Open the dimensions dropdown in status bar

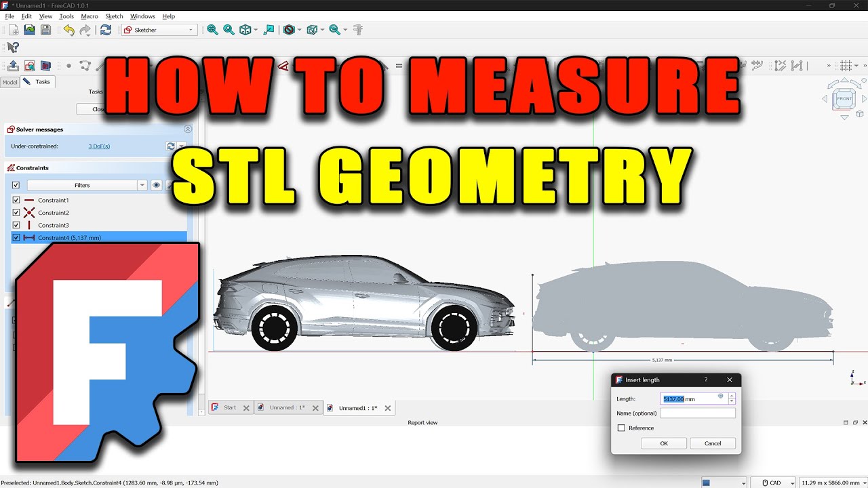[x=833, y=483]
